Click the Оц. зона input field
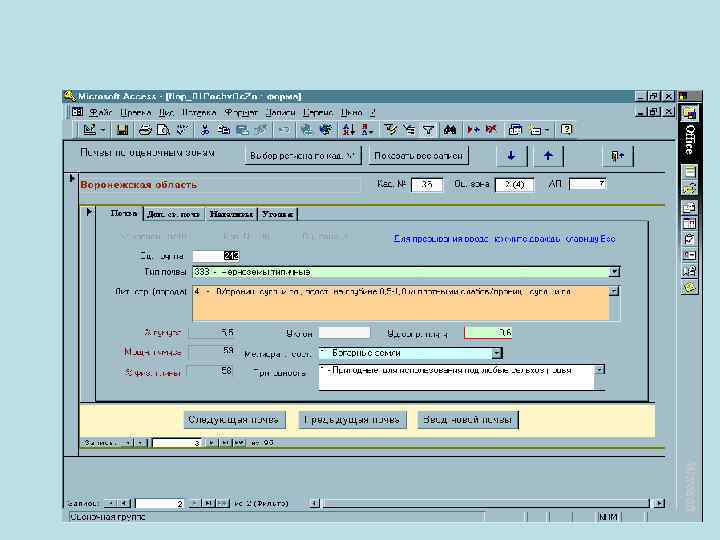The height and width of the screenshot is (540, 720). pyautogui.click(x=514, y=185)
